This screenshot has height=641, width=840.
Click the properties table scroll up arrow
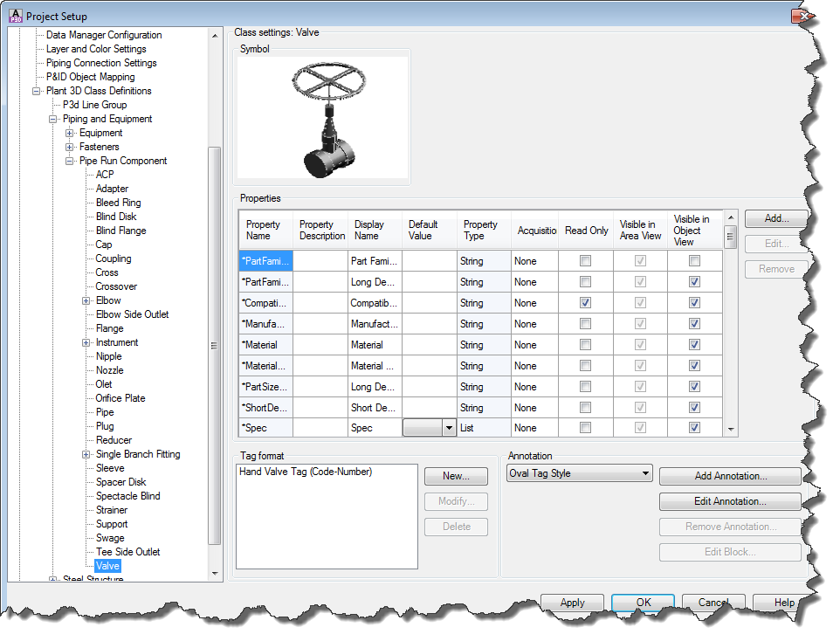click(x=730, y=217)
